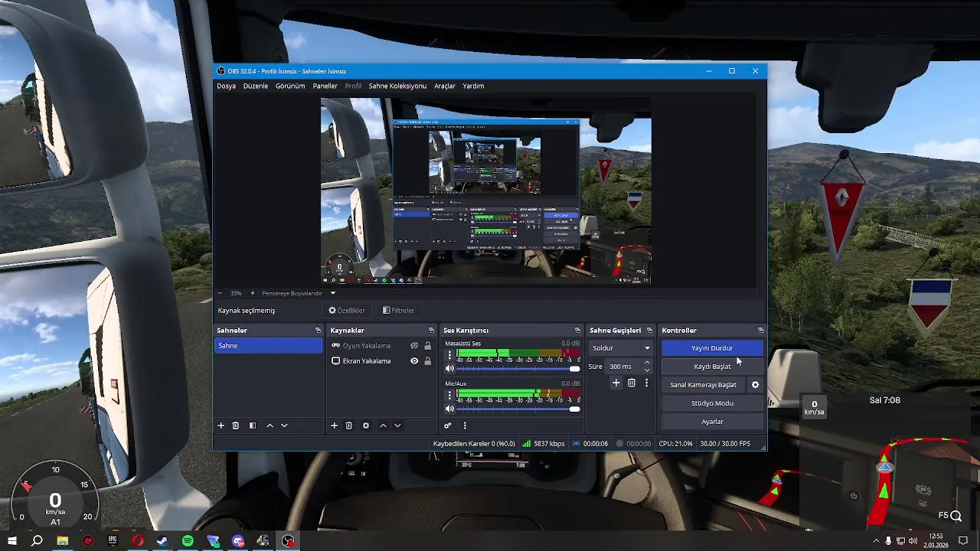Stop streaming with Yayını Durdur
Image resolution: width=980 pixels, height=551 pixels.
(712, 348)
